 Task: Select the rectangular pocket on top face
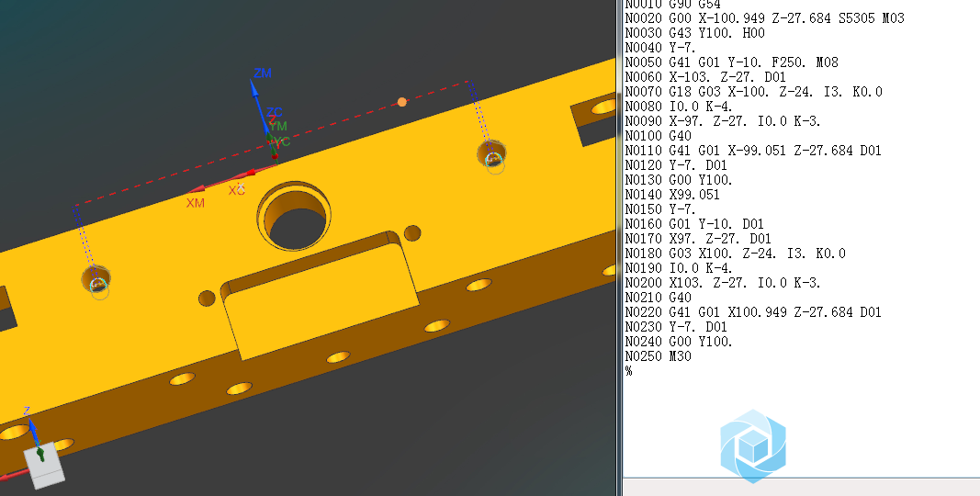(x=321, y=295)
